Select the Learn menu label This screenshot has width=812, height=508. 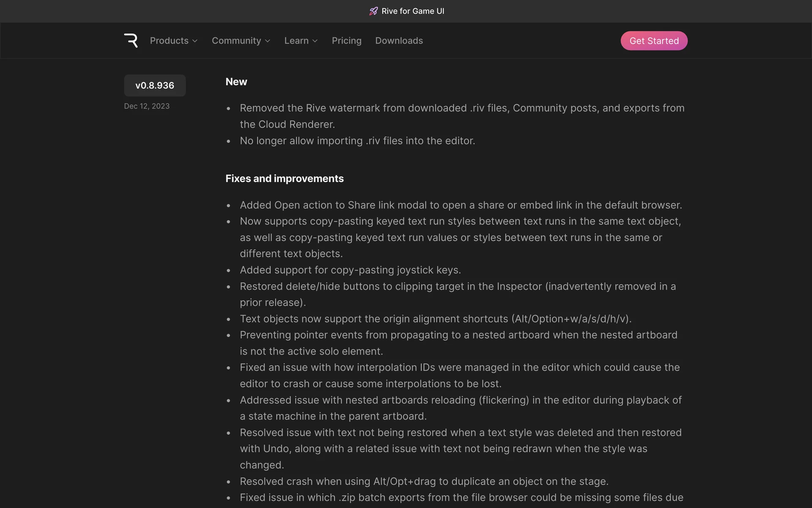(296, 41)
